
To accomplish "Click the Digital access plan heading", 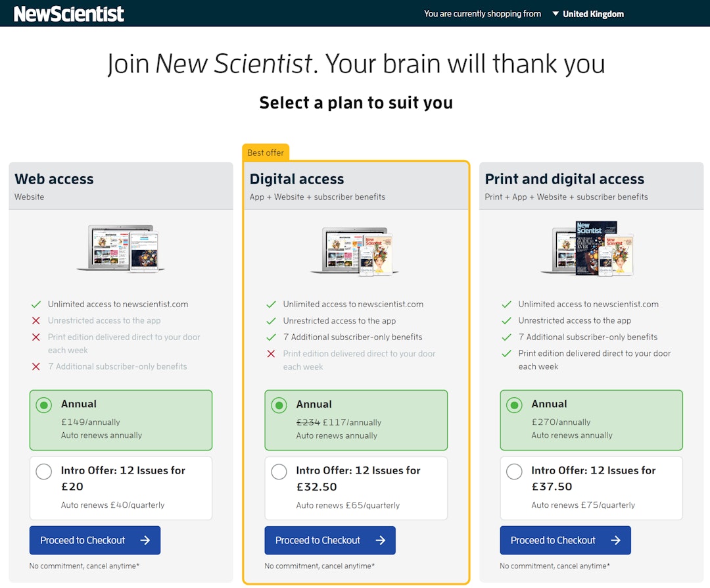I will point(296,179).
